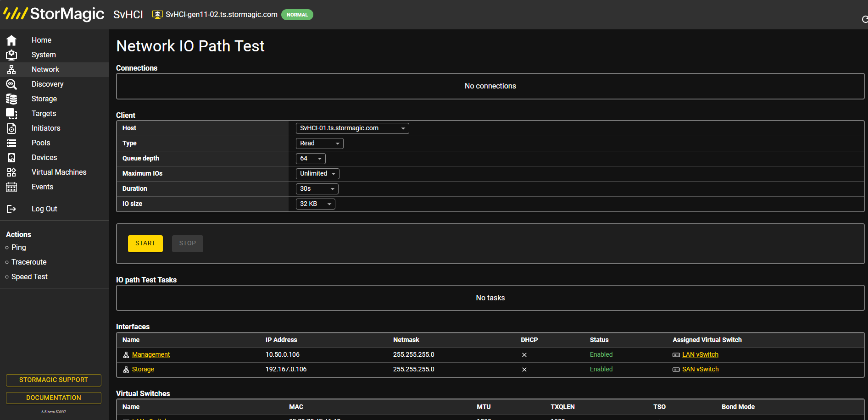Open the Pools menu item

pos(41,143)
